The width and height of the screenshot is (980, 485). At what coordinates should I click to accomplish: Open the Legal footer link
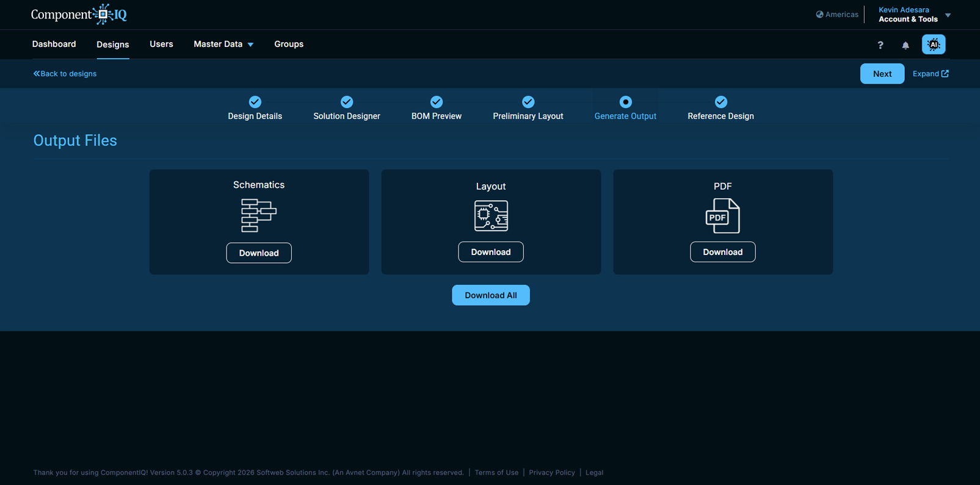click(594, 472)
